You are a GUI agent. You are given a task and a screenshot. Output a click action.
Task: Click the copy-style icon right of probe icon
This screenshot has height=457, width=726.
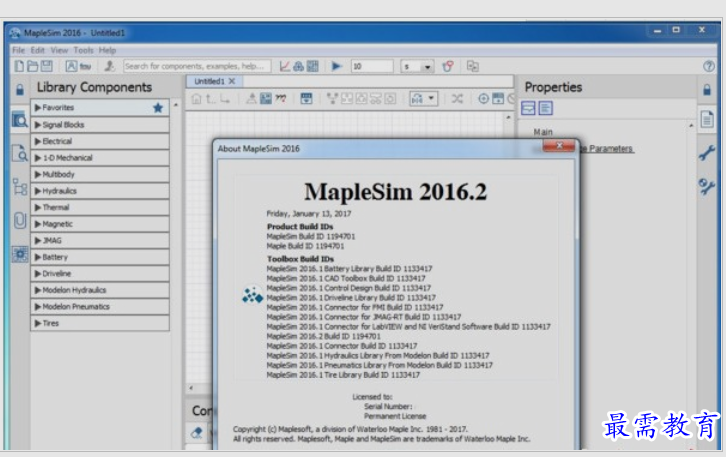(472, 66)
